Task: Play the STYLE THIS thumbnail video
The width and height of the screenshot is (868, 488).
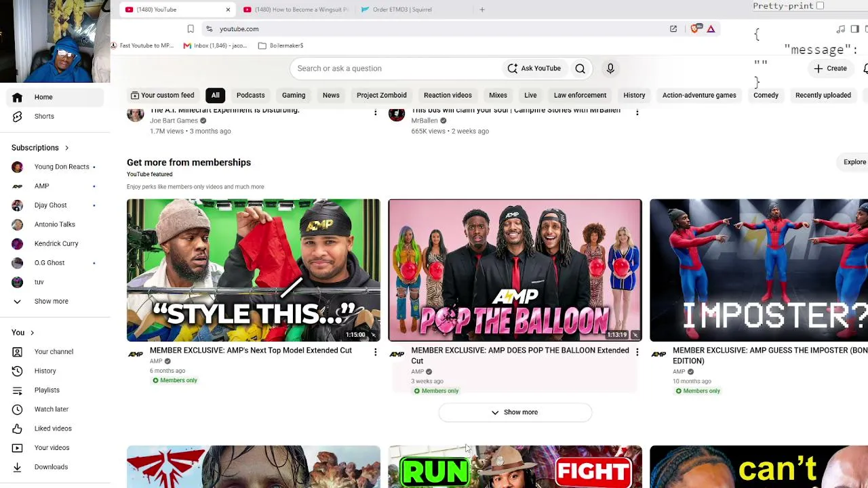Action: [254, 270]
